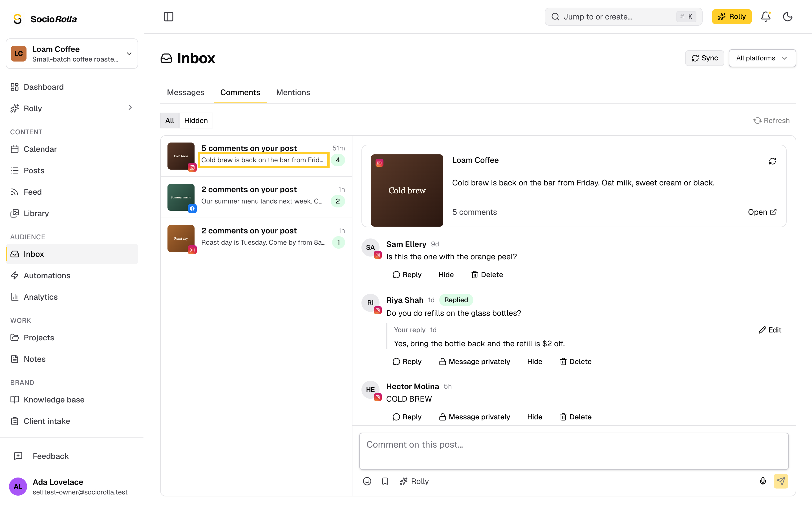The height and width of the screenshot is (508, 812).
Task: Click the emoji picker icon
Action: [367, 481]
